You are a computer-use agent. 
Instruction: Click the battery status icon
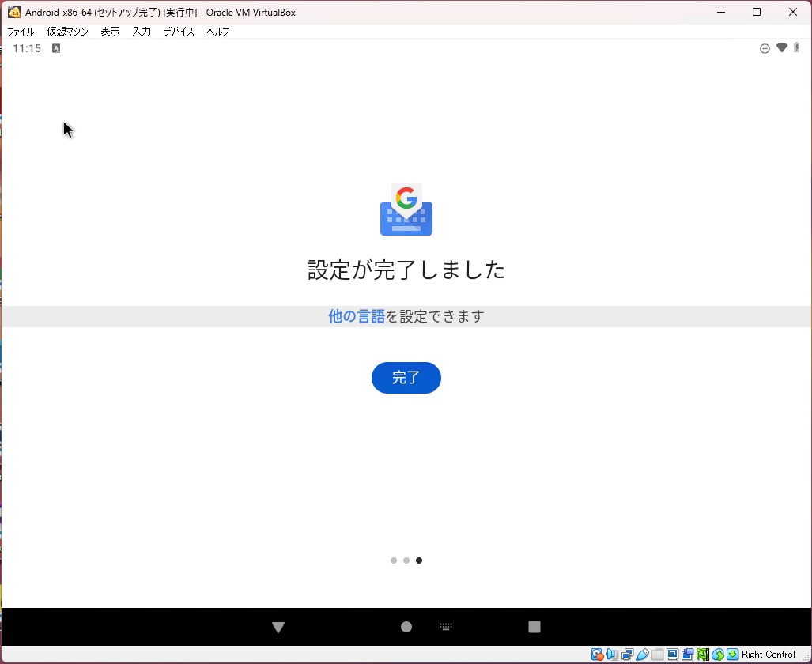click(x=796, y=47)
